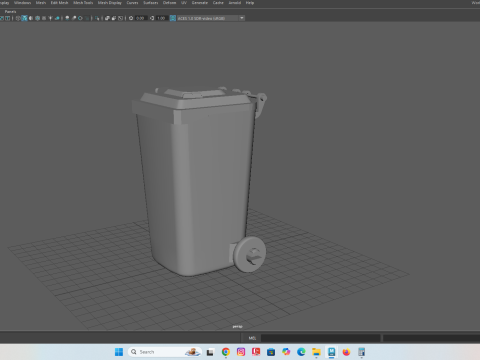Image resolution: width=480 pixels, height=360 pixels.
Task: Open the Mesh Display menu
Action: [x=110, y=3]
